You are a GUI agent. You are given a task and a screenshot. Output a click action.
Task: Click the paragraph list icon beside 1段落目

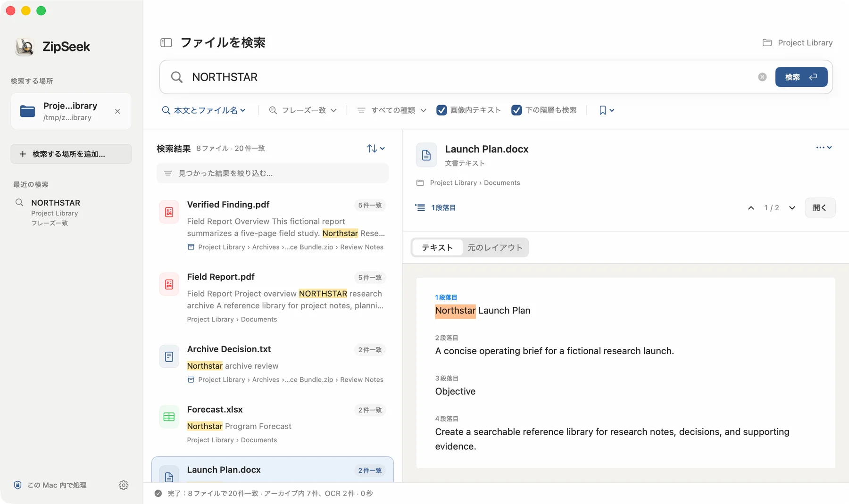pos(420,207)
